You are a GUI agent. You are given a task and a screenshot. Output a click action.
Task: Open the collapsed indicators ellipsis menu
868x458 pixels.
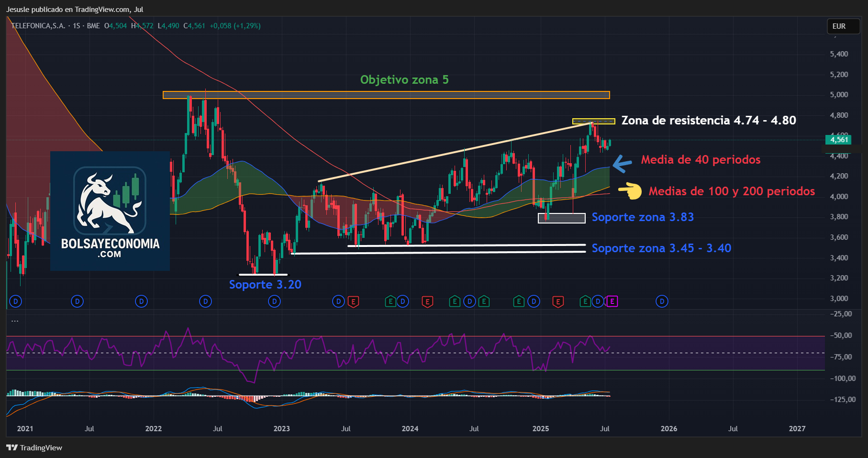[x=15, y=321]
